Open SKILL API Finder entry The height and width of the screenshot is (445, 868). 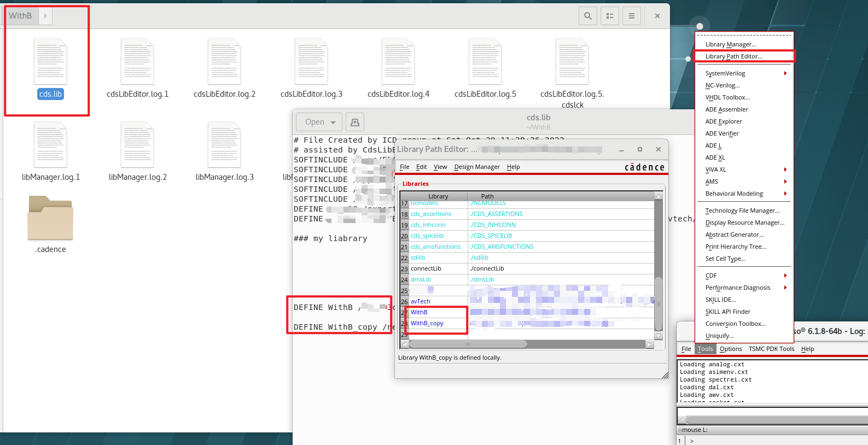tap(744, 312)
